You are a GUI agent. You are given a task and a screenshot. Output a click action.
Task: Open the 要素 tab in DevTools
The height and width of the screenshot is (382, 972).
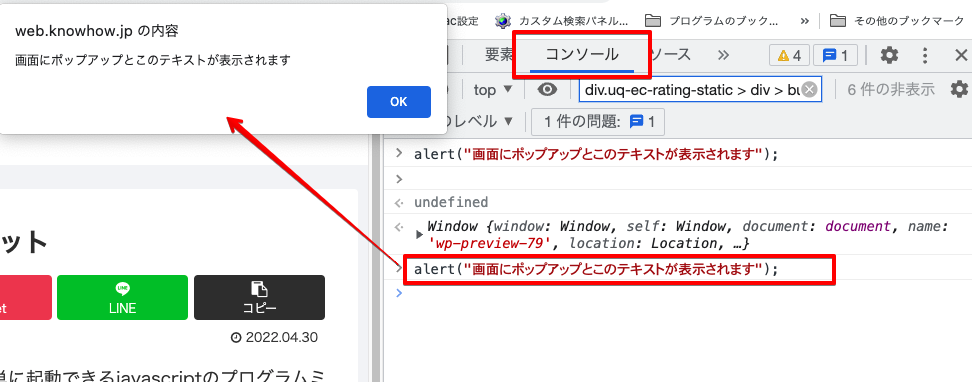point(499,55)
